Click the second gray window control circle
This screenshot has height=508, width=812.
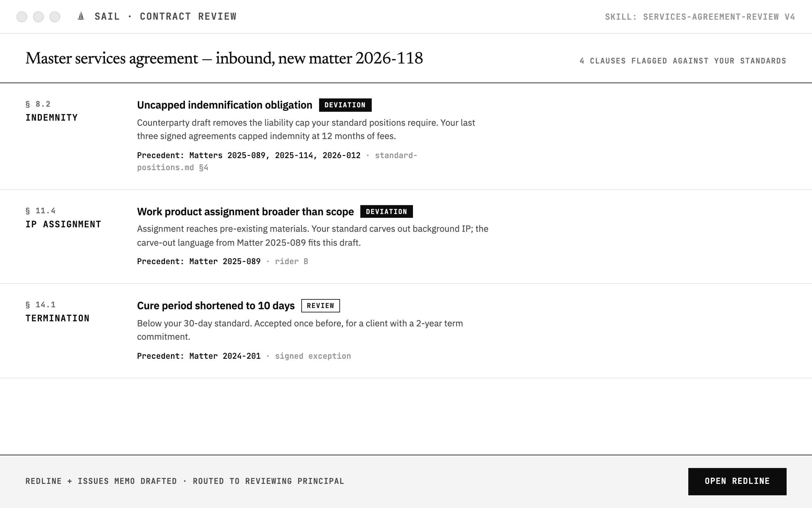[x=38, y=17]
